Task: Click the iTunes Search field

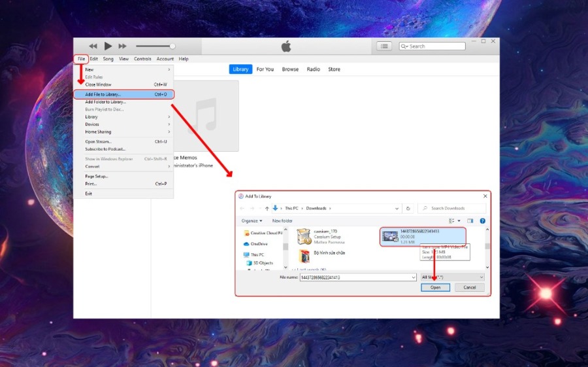Action: coord(433,46)
